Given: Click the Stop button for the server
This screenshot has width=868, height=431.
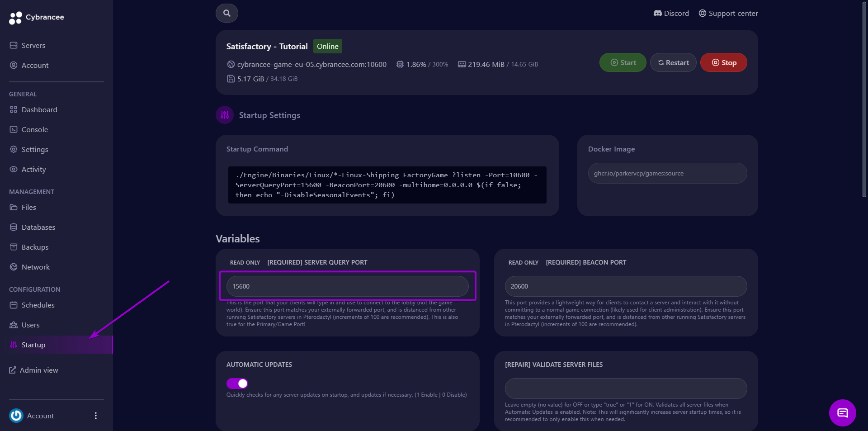Looking at the screenshot, I should click(723, 62).
